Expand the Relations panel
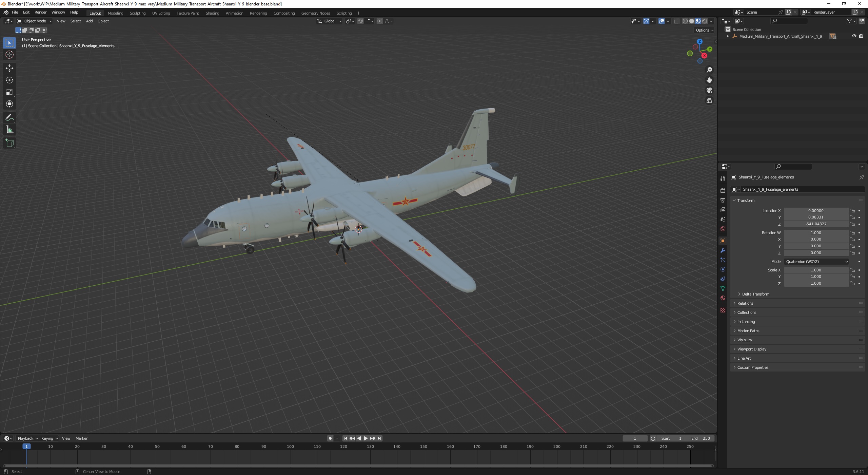Screen dimensions: 868x475 pyautogui.click(x=745, y=303)
